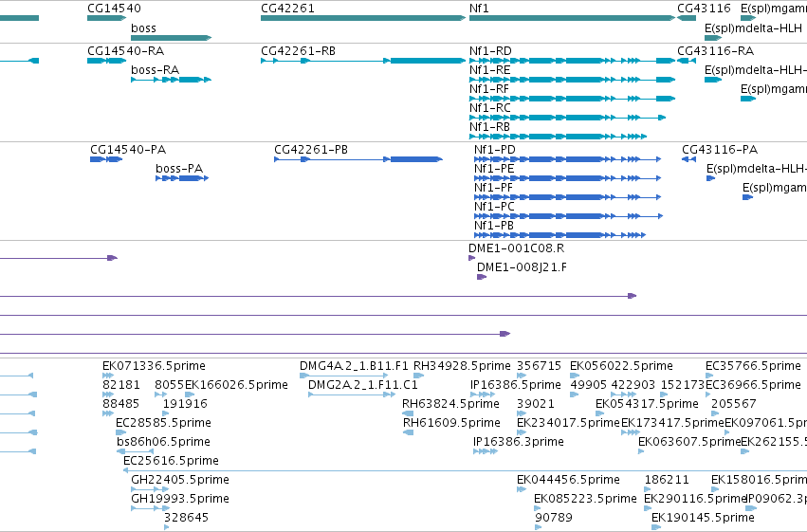Click the CG43116 gene label

704,9
